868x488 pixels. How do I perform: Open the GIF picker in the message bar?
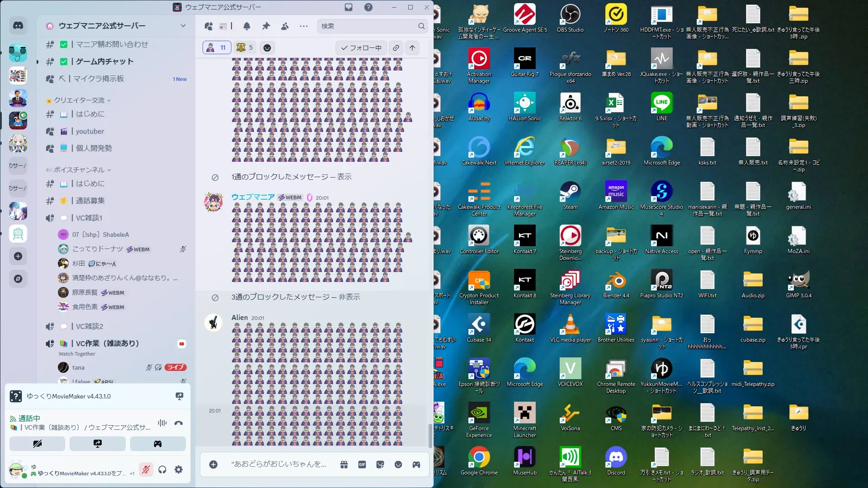tap(362, 465)
